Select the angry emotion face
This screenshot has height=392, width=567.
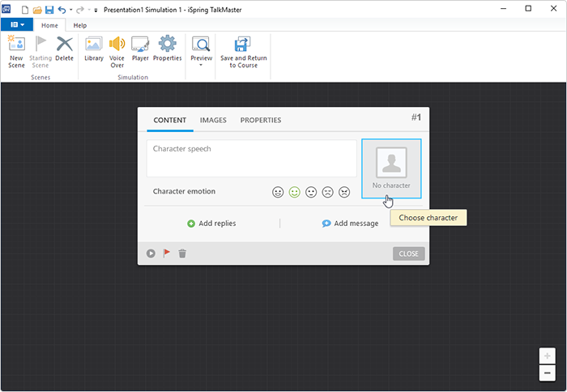tap(344, 192)
